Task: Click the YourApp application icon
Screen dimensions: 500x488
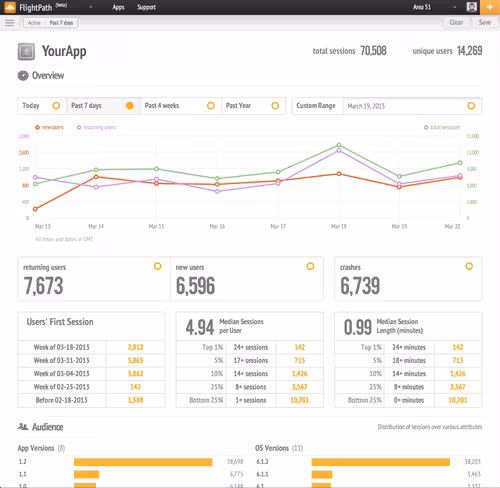Action: 26,52
